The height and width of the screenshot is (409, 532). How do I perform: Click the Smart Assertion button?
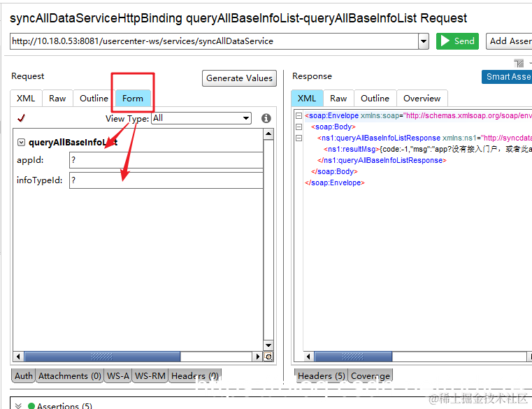[507, 77]
